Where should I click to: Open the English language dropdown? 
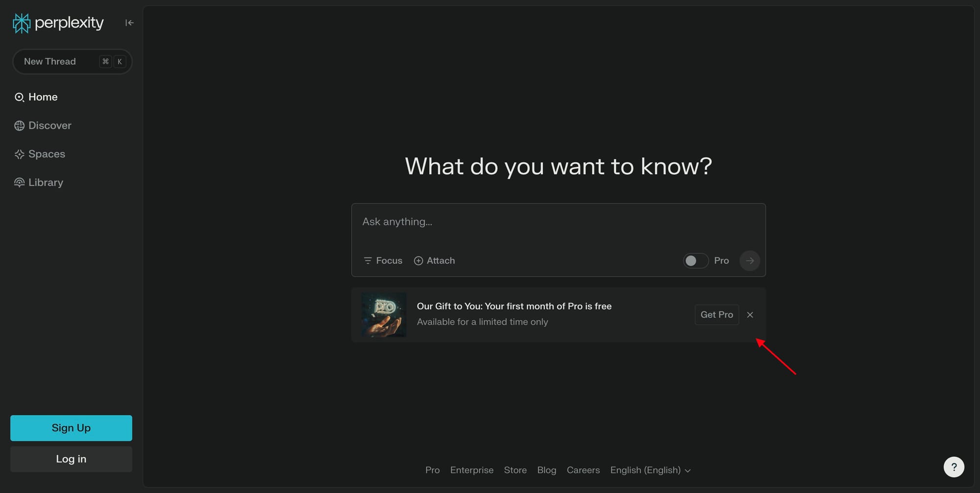(651, 470)
